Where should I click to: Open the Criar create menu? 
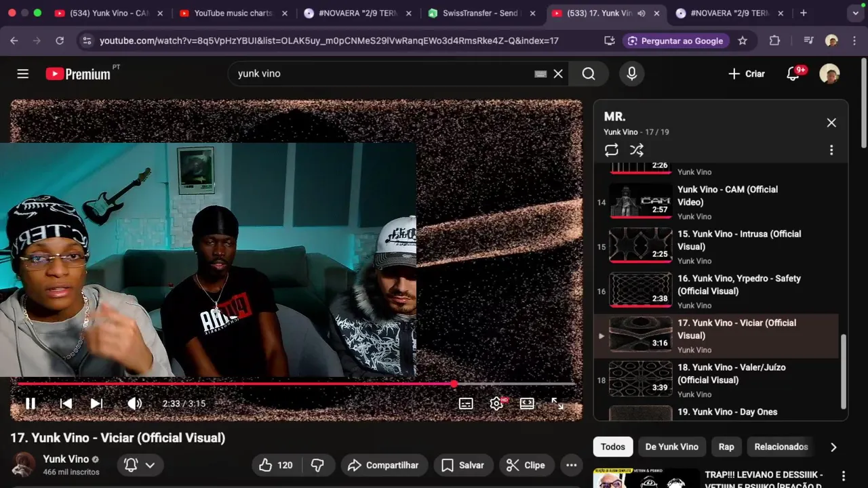[746, 74]
